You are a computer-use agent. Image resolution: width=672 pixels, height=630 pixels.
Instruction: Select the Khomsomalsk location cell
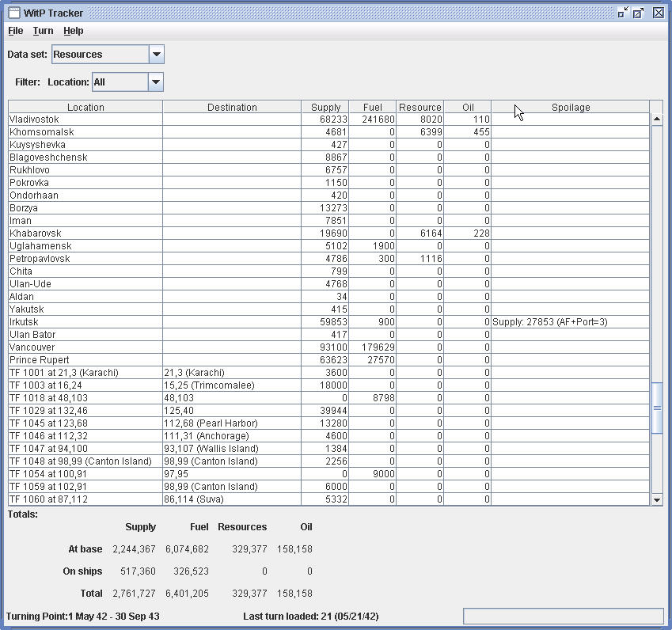coord(85,132)
